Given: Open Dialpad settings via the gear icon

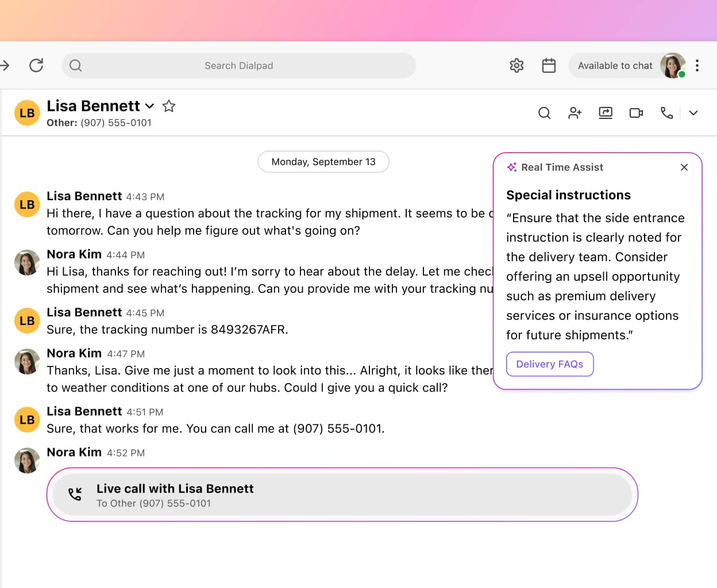Looking at the screenshot, I should (516, 65).
